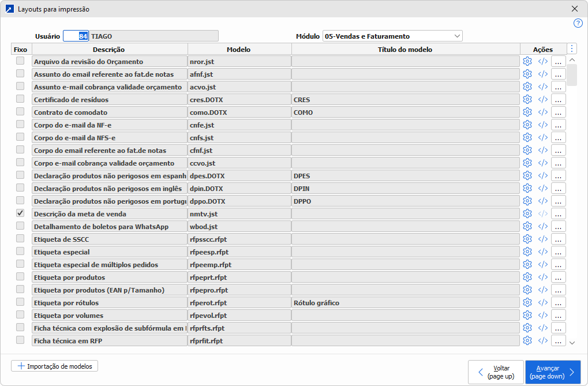Open the help question mark icon
This screenshot has width=588, height=386.
click(578, 23)
